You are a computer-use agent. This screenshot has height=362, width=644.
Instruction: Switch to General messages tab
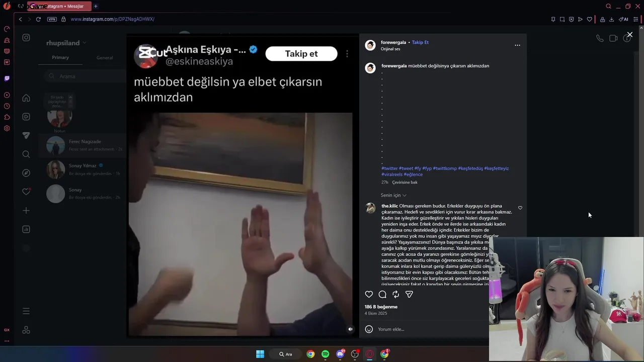pos(105,58)
